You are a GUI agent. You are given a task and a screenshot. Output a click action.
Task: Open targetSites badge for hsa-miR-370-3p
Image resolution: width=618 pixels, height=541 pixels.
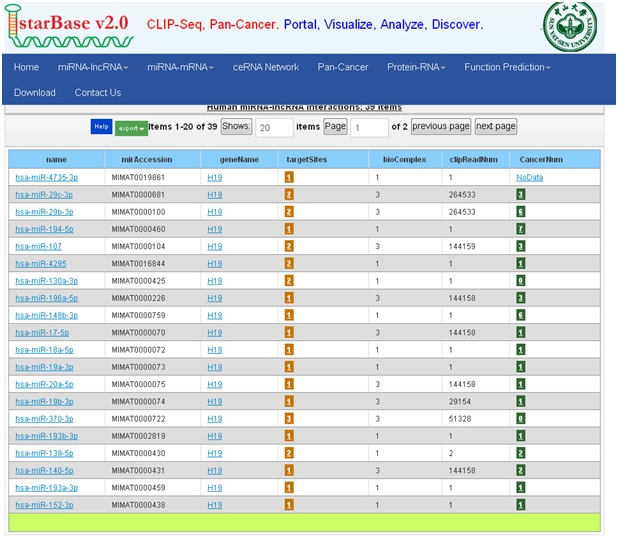tap(289, 419)
